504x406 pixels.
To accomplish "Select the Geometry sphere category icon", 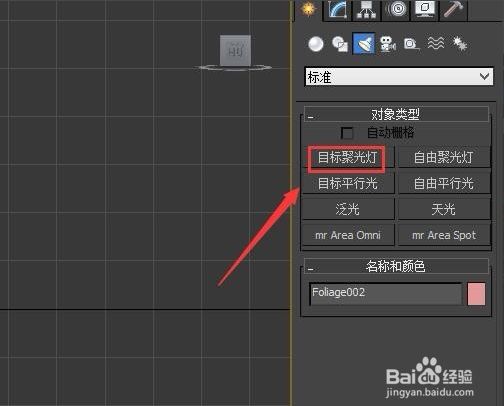I will click(316, 44).
